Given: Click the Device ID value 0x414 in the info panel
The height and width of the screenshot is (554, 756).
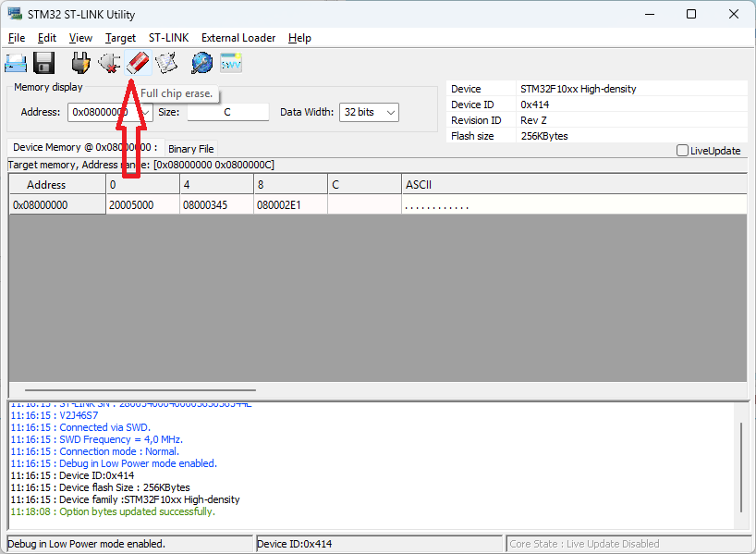Looking at the screenshot, I should (535, 105).
